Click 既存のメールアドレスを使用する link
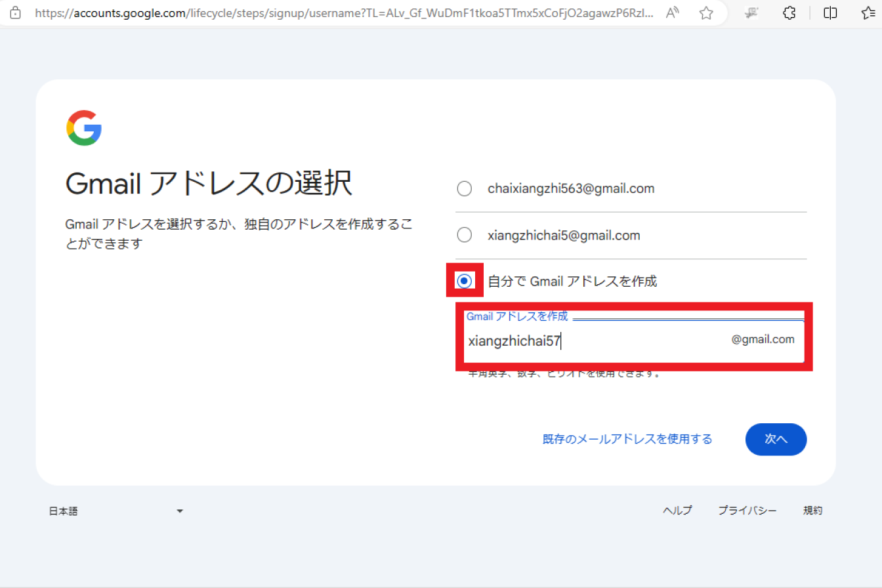Screen dimensions: 882x588 point(627,439)
